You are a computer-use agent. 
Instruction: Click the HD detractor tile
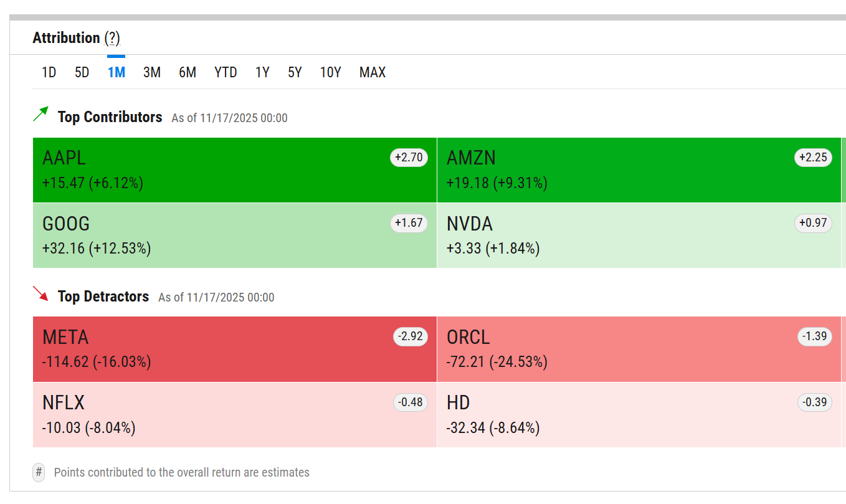click(639, 414)
